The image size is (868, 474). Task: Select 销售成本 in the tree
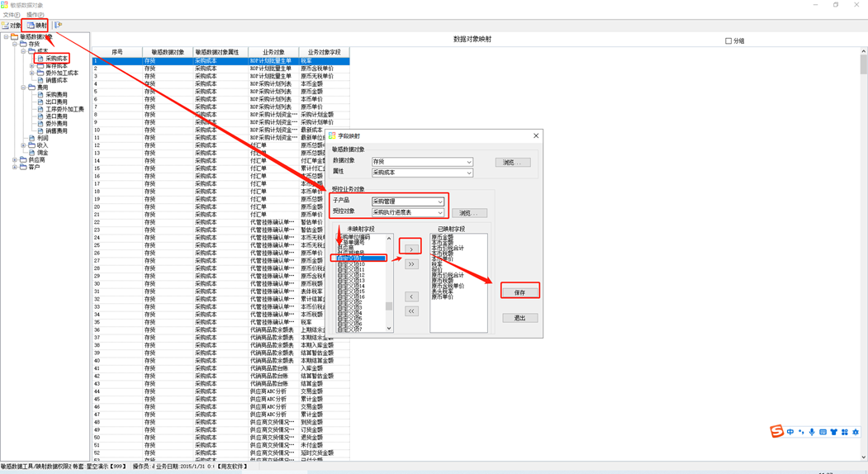(x=56, y=80)
